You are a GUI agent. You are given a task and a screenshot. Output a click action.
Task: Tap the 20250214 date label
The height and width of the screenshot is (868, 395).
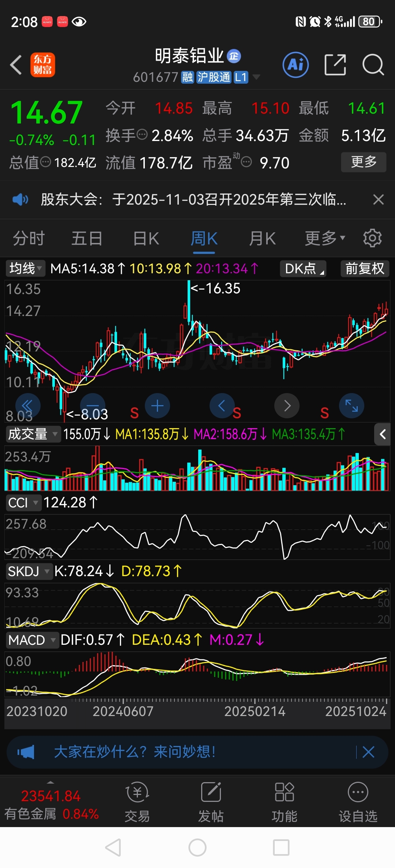tap(255, 711)
